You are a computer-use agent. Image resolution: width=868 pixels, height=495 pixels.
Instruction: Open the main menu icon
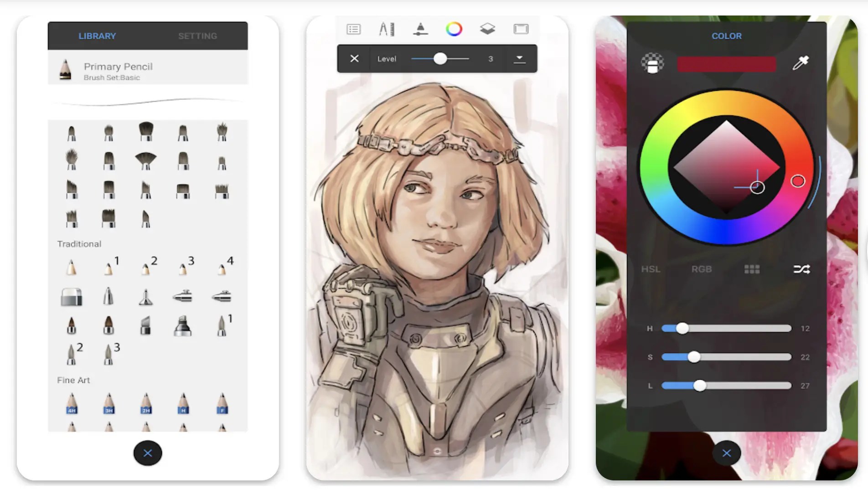point(353,29)
